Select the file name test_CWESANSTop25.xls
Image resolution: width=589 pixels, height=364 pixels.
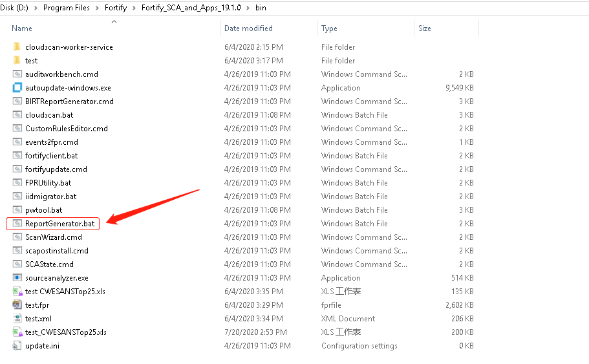tap(66, 332)
